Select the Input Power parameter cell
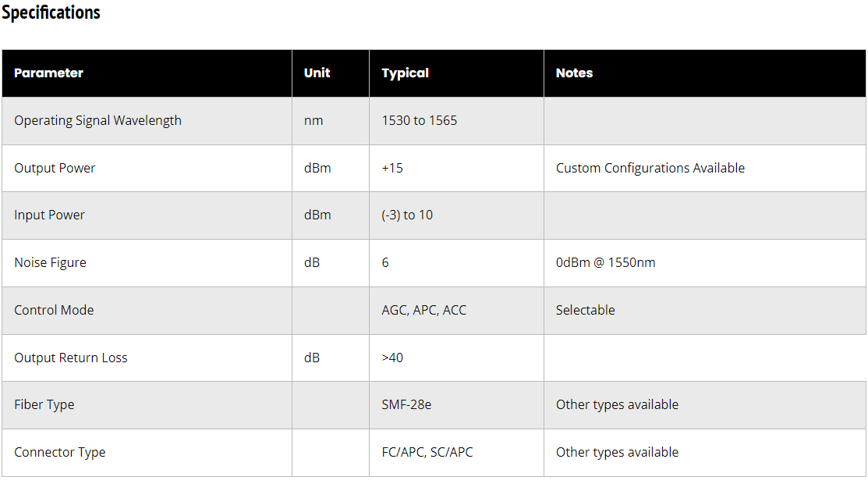Screen dimensions: 868x484 pos(49,215)
